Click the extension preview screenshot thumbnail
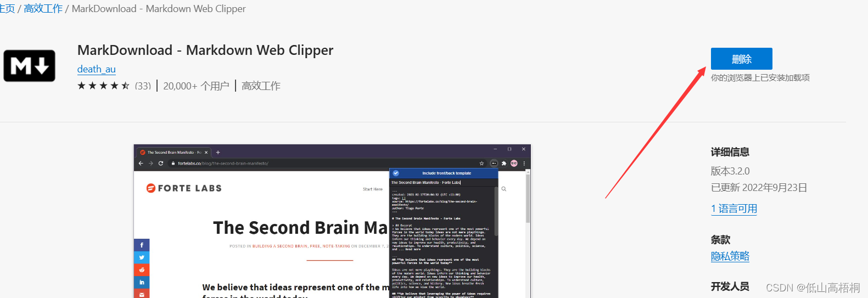This screenshot has width=868, height=298. 332,221
